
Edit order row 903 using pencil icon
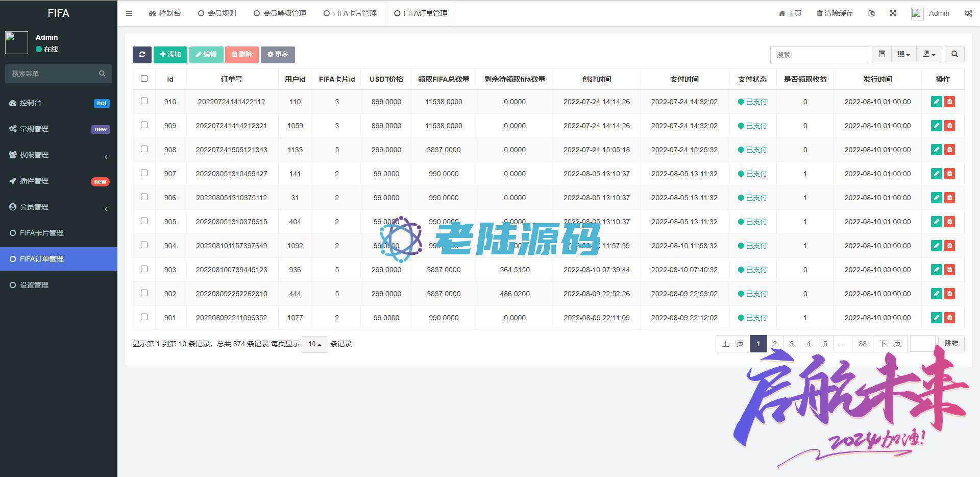[936, 270]
